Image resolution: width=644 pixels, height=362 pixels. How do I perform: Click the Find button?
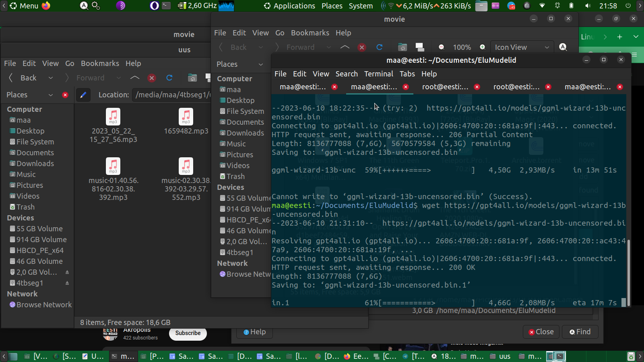(580, 332)
